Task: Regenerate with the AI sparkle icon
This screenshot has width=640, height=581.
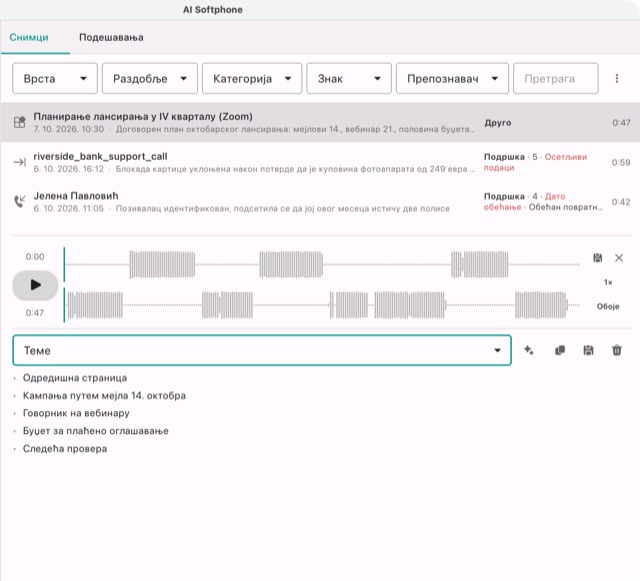Action: pos(529,350)
